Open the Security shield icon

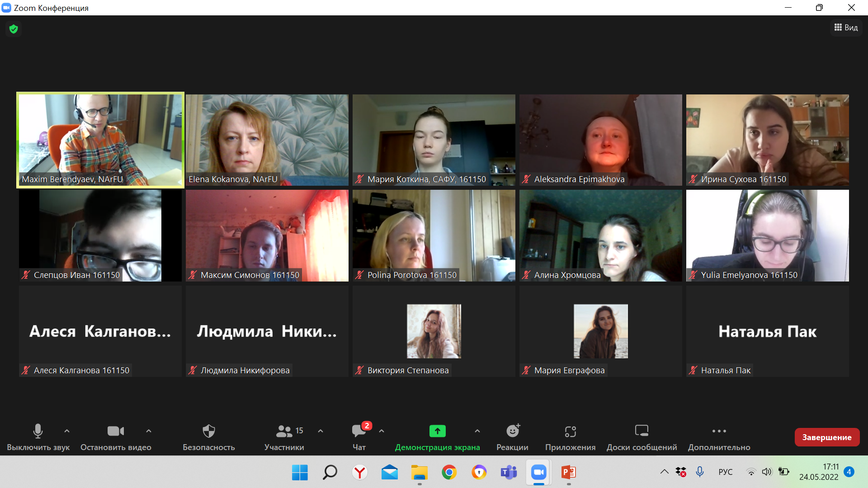pyautogui.click(x=208, y=432)
